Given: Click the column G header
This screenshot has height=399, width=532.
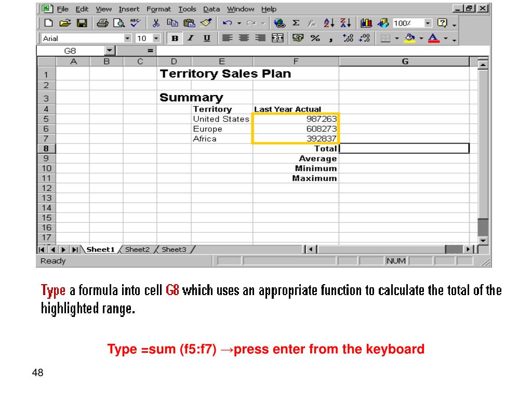Looking at the screenshot, I should [404, 61].
